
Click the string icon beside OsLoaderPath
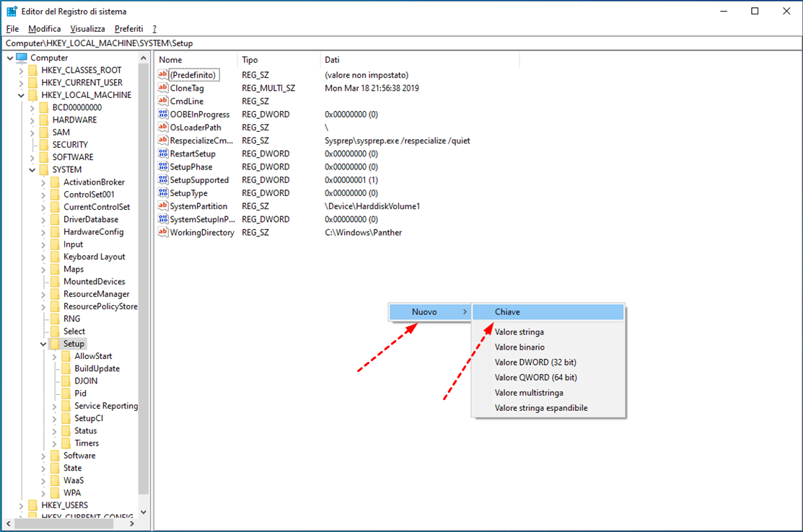[163, 128]
